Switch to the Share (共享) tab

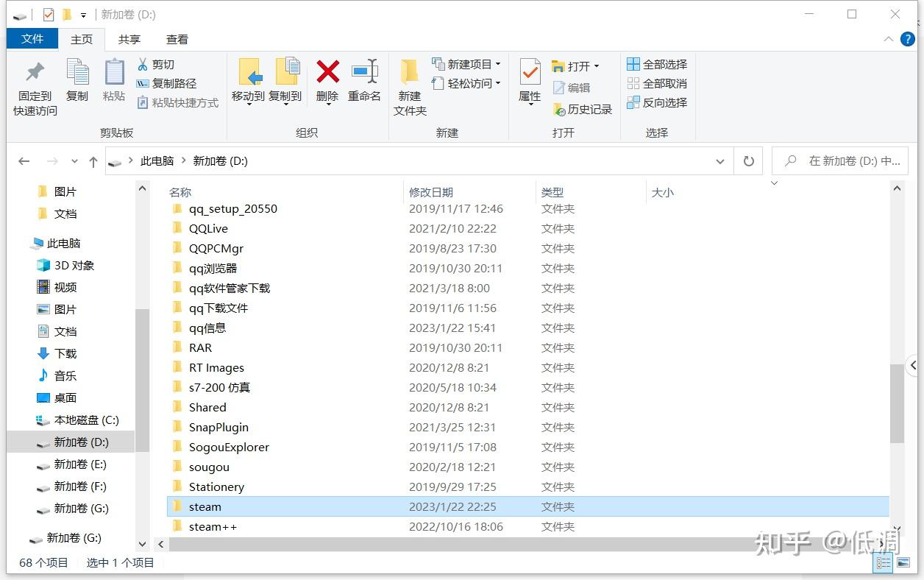[x=129, y=39]
